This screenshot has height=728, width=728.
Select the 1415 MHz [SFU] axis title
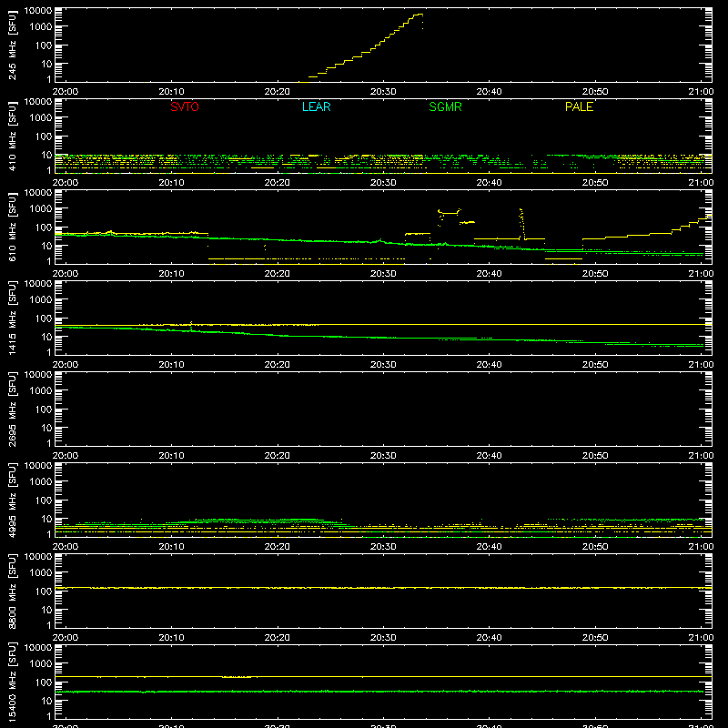(x=12, y=318)
